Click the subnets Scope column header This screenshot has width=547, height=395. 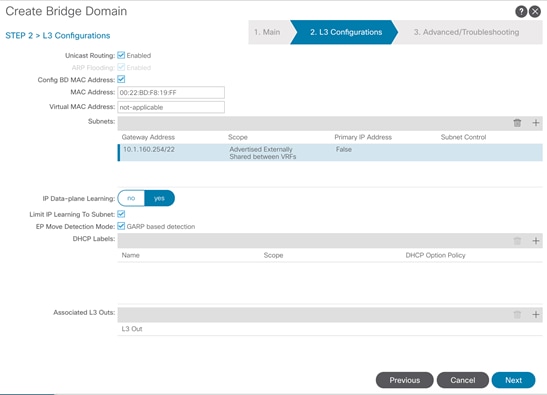238,137
